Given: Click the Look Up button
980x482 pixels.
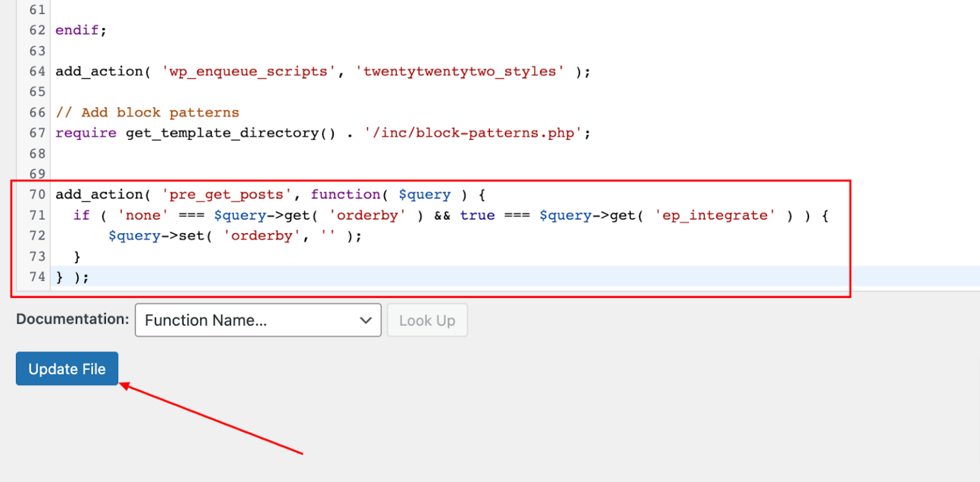Looking at the screenshot, I should 427,320.
